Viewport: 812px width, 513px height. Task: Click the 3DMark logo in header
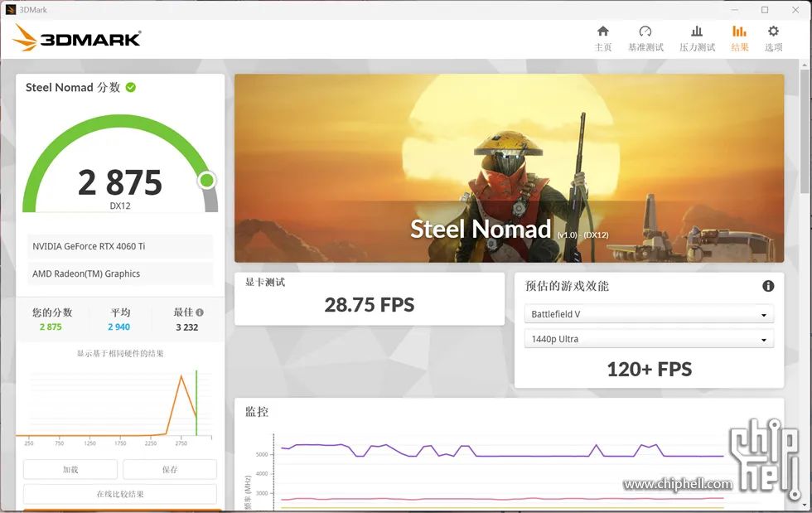pos(76,38)
